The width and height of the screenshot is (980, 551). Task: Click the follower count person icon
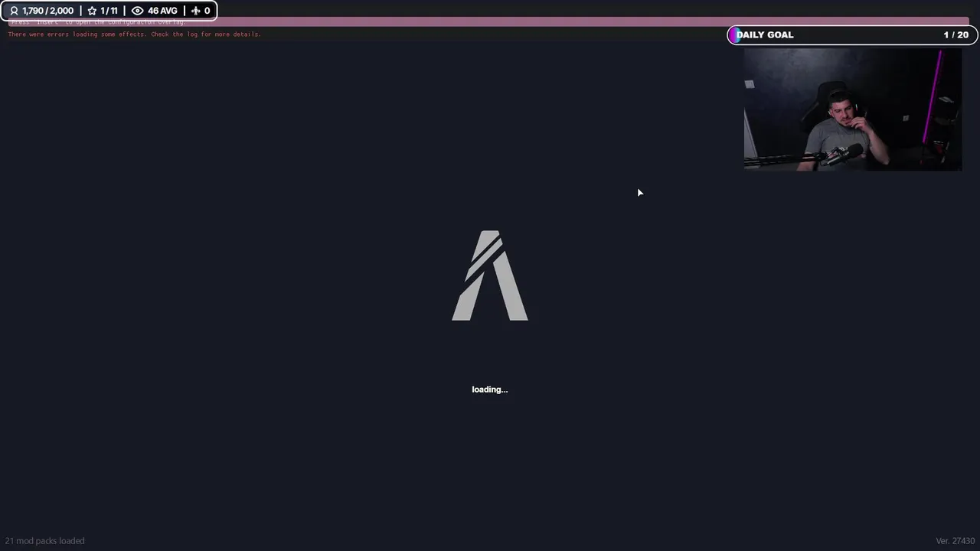pos(14,11)
